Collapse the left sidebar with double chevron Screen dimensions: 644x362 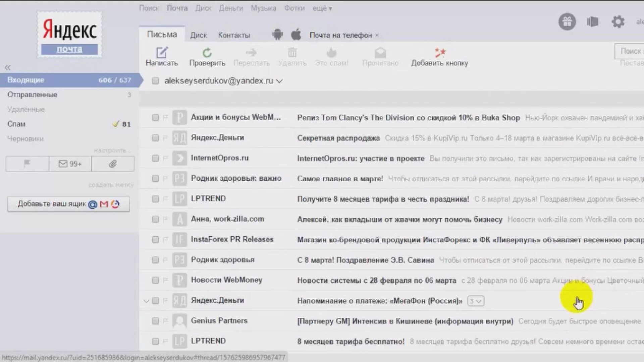pos(8,67)
